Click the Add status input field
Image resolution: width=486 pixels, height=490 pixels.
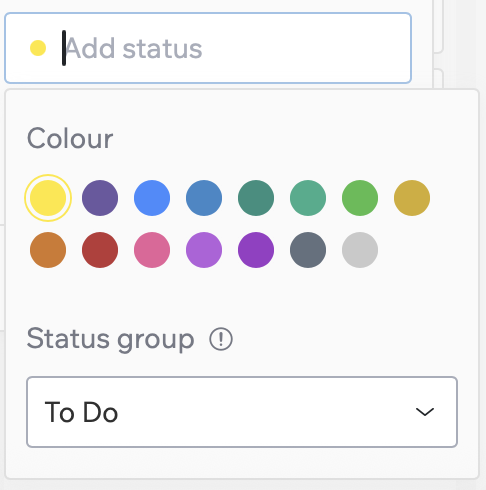[x=208, y=48]
